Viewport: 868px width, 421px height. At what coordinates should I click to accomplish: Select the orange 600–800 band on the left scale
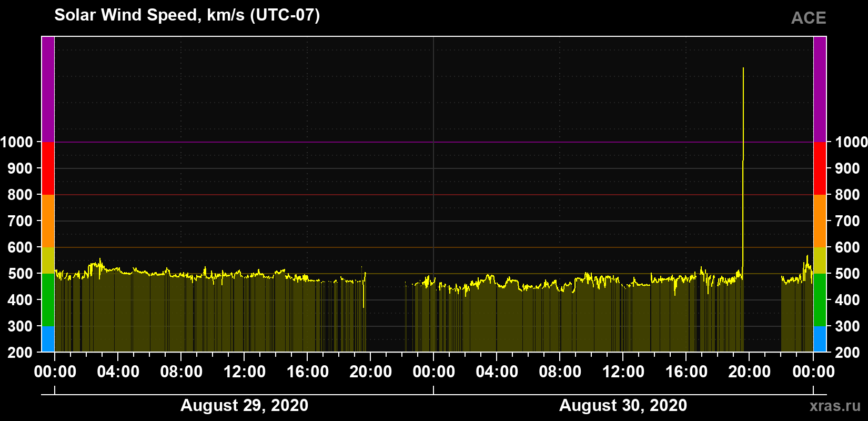[x=48, y=221]
